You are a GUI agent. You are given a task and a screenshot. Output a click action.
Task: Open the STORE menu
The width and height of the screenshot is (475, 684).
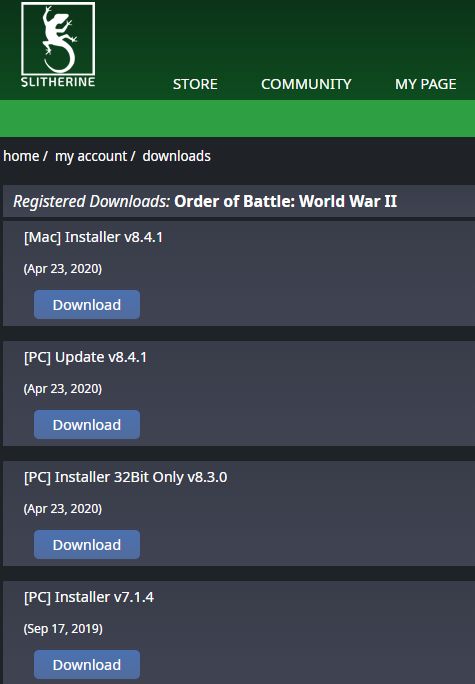click(195, 84)
